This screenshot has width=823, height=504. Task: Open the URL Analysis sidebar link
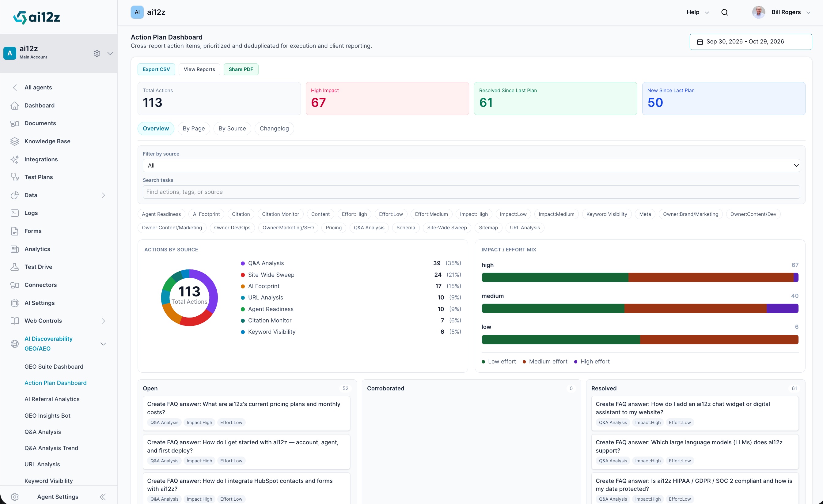tap(42, 464)
